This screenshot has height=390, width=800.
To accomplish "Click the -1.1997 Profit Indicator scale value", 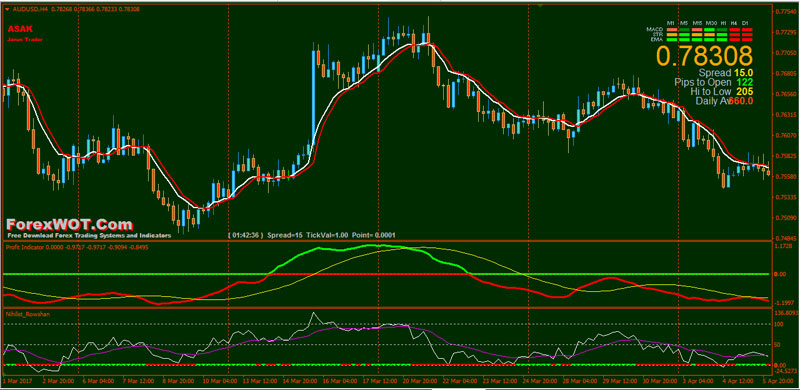I will (x=785, y=302).
